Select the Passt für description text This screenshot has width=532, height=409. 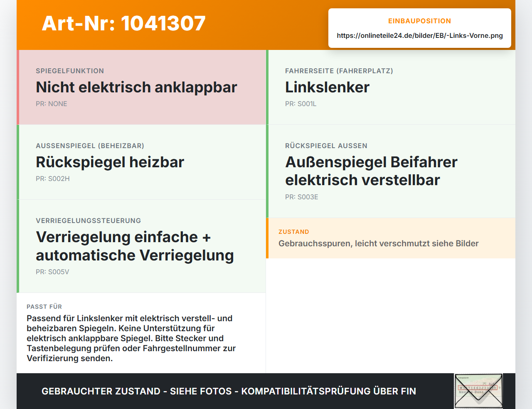click(x=131, y=338)
